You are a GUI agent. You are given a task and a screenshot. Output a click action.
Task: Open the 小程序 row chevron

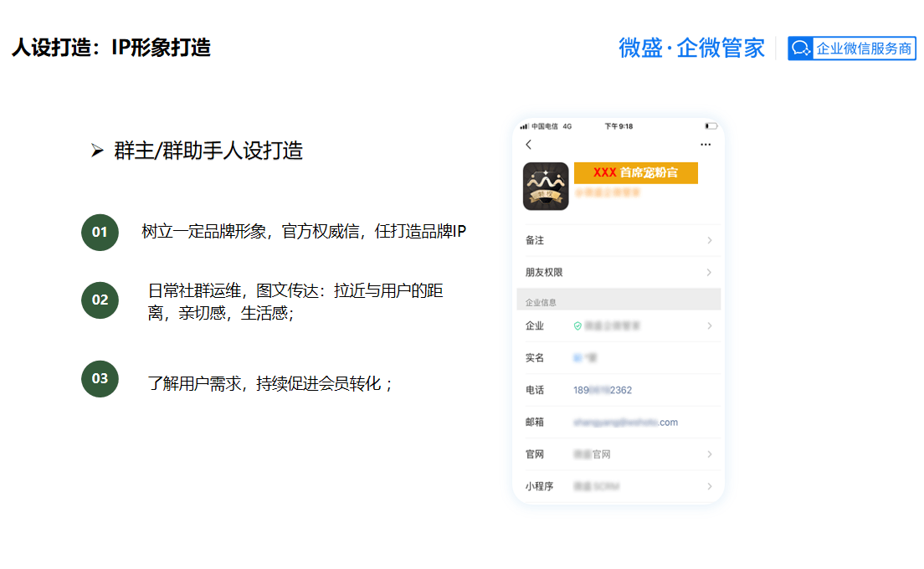pyautogui.click(x=710, y=486)
